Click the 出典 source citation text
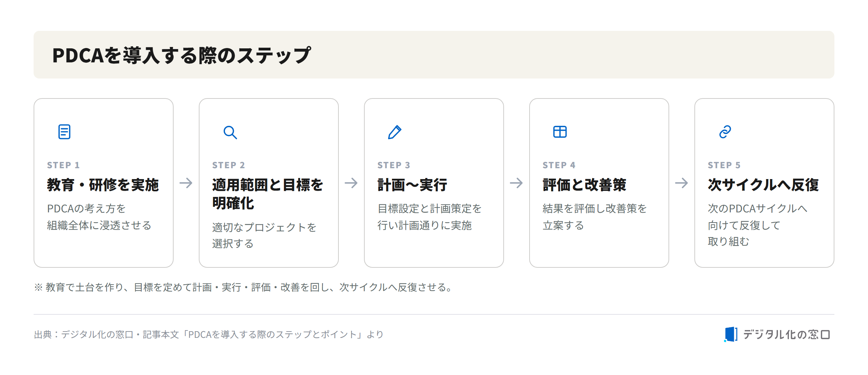868x375 pixels. (209, 334)
